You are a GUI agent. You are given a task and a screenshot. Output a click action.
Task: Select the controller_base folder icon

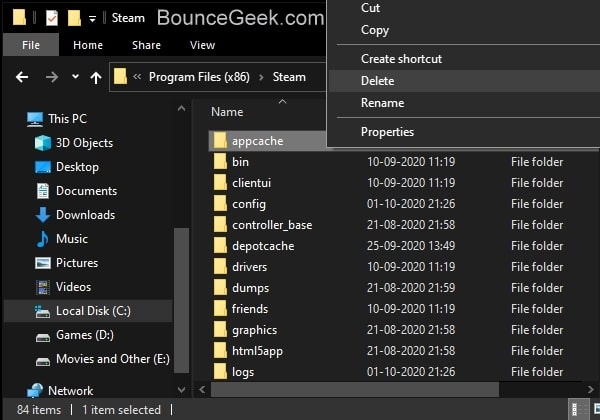point(220,225)
